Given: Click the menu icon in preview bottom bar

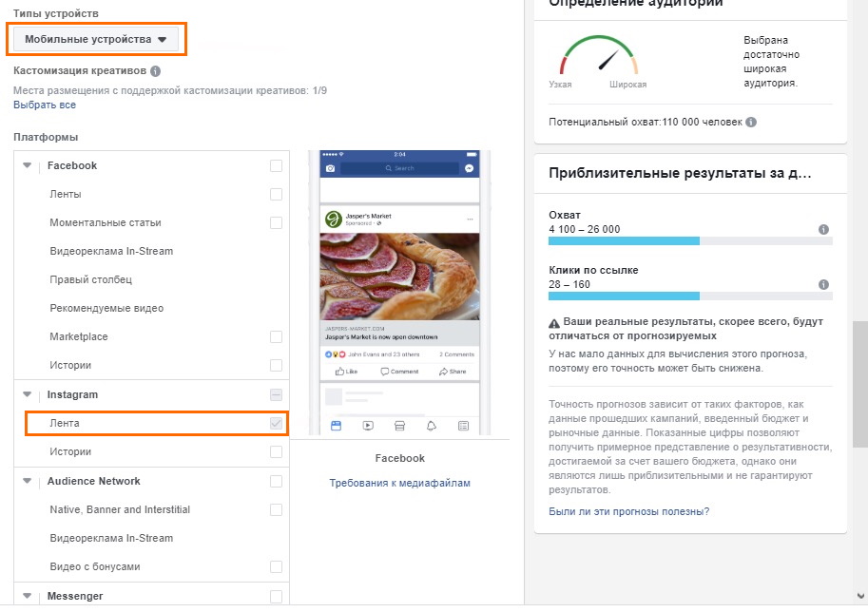Looking at the screenshot, I should (x=463, y=426).
